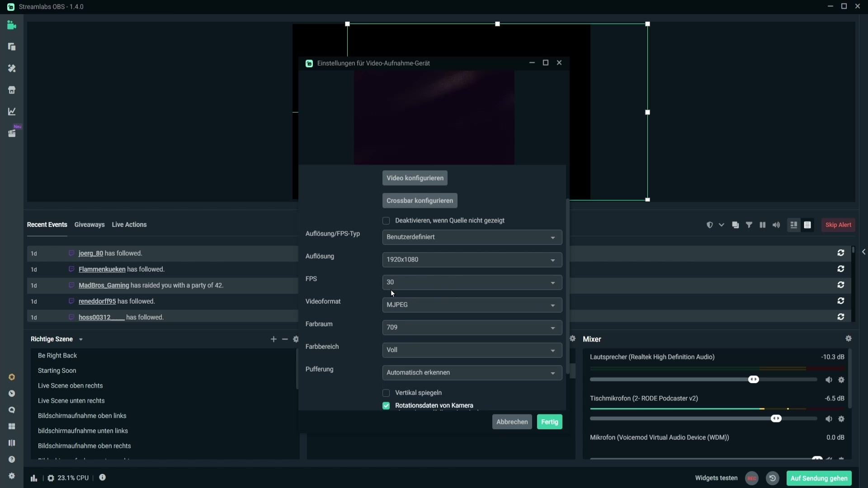868x488 pixels.
Task: Open the Live Actions tab
Action: click(x=129, y=225)
